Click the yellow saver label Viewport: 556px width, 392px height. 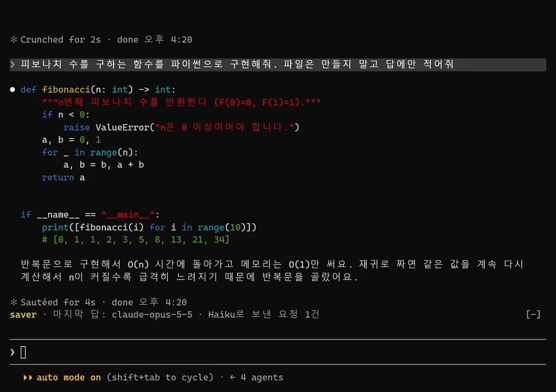23,315
